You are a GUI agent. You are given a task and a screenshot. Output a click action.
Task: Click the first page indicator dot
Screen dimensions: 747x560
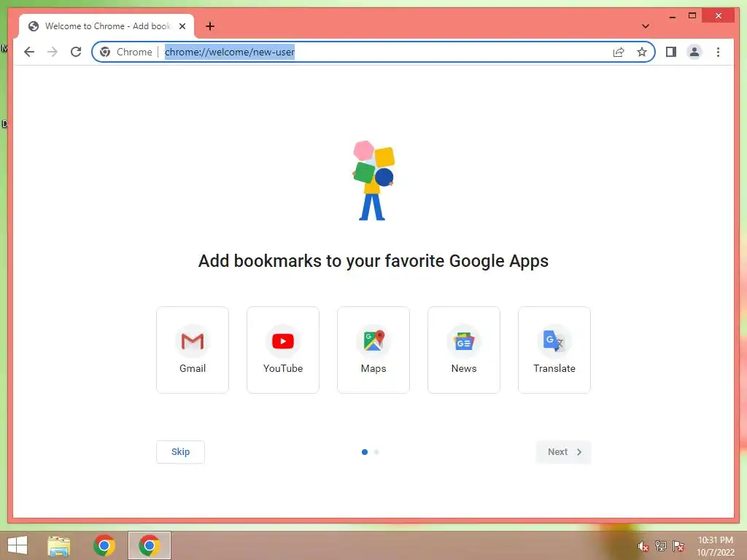click(x=365, y=452)
